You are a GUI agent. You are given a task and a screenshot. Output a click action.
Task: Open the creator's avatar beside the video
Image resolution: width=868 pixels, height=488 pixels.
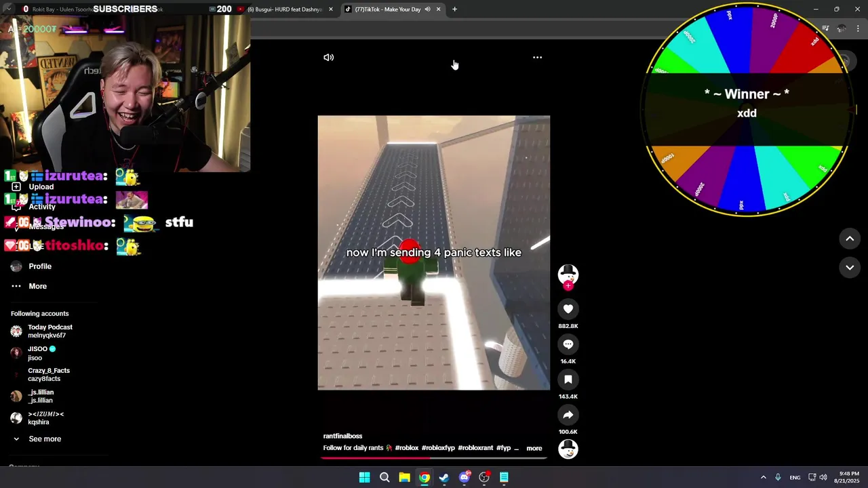[568, 274]
